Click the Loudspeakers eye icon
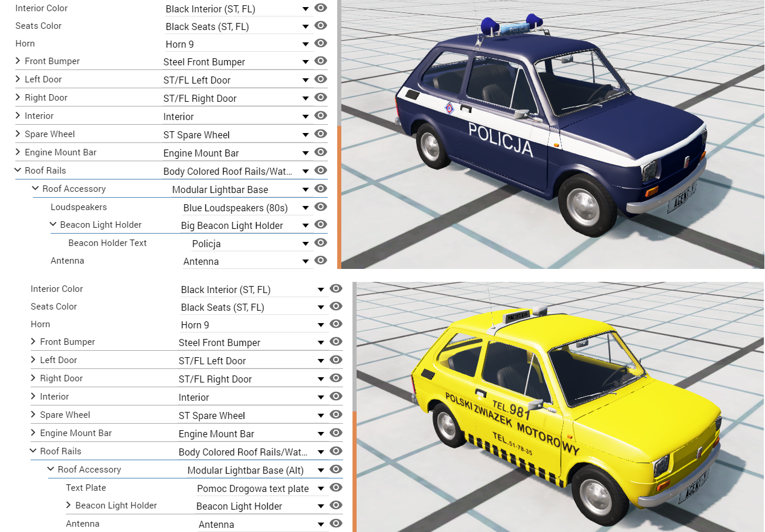This screenshot has height=532, width=765. click(x=321, y=207)
